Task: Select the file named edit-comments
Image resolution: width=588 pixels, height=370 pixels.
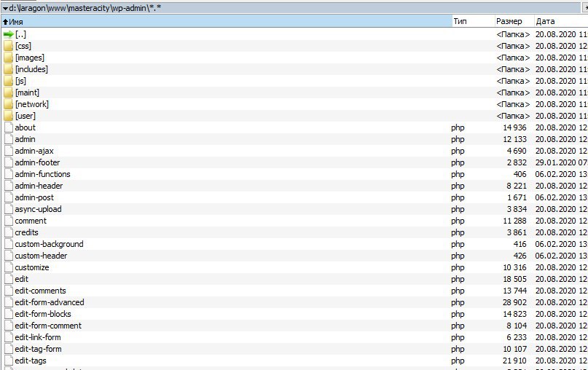Action: (x=40, y=291)
